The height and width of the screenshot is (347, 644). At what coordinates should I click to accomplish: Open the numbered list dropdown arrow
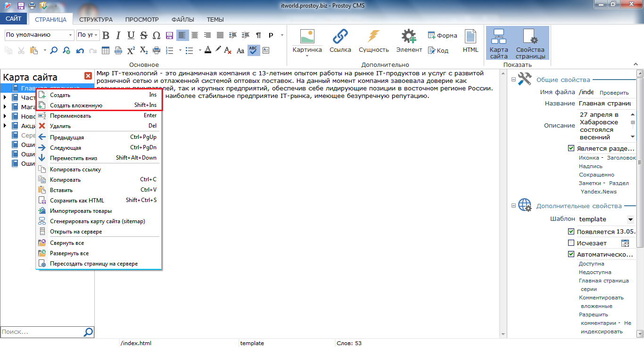[x=180, y=50]
